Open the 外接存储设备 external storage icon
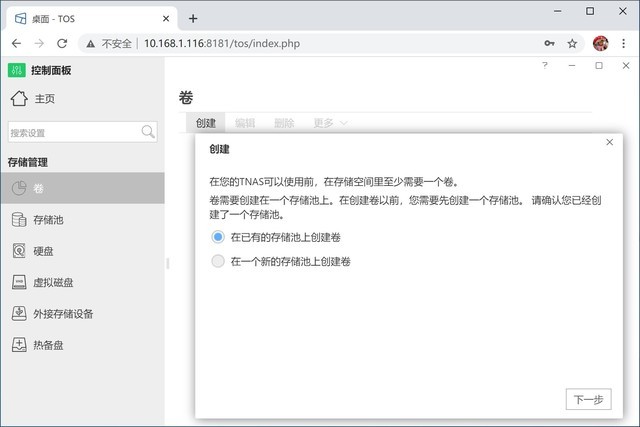Screen dimensions: 640x427 tap(19, 314)
